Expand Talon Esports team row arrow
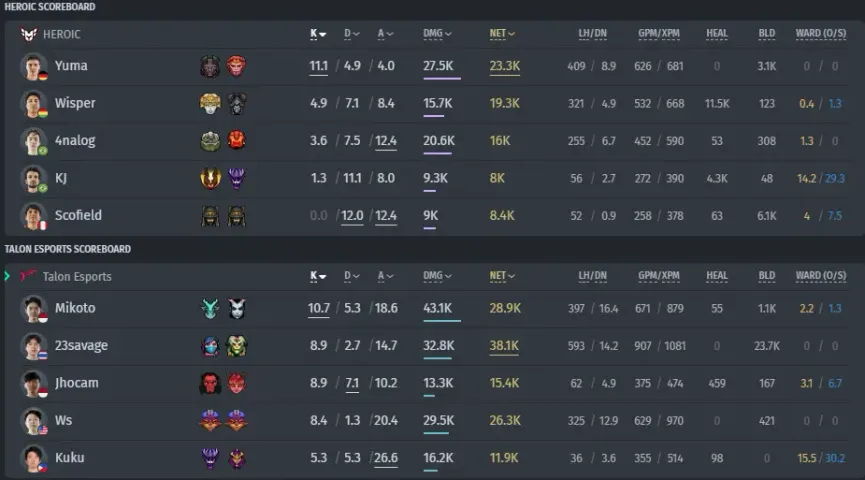865x480 pixels. tap(7, 276)
